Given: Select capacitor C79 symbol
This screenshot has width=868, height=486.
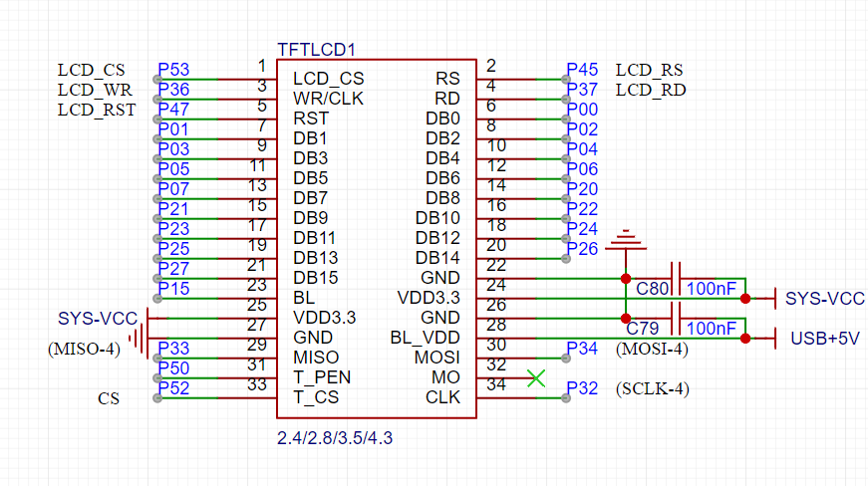Looking at the screenshot, I should coord(676,319).
